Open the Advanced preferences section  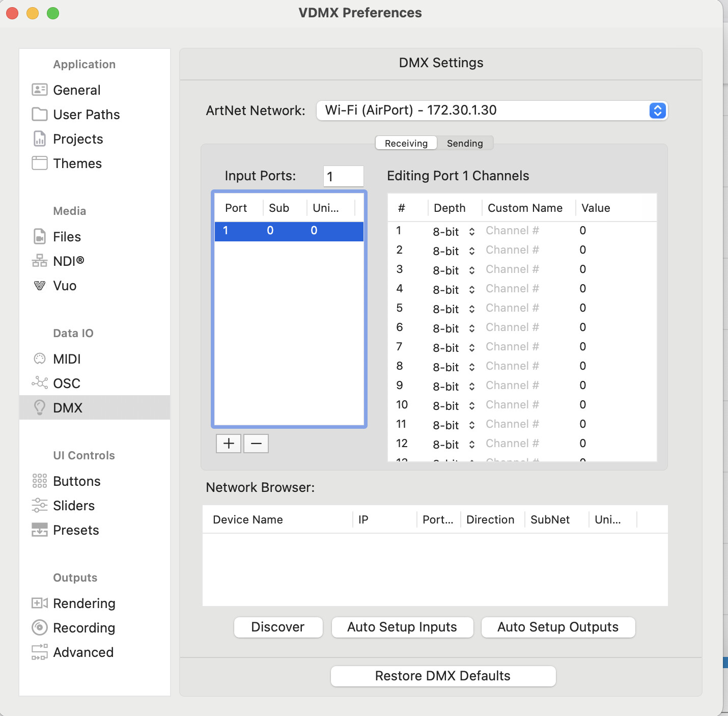83,652
